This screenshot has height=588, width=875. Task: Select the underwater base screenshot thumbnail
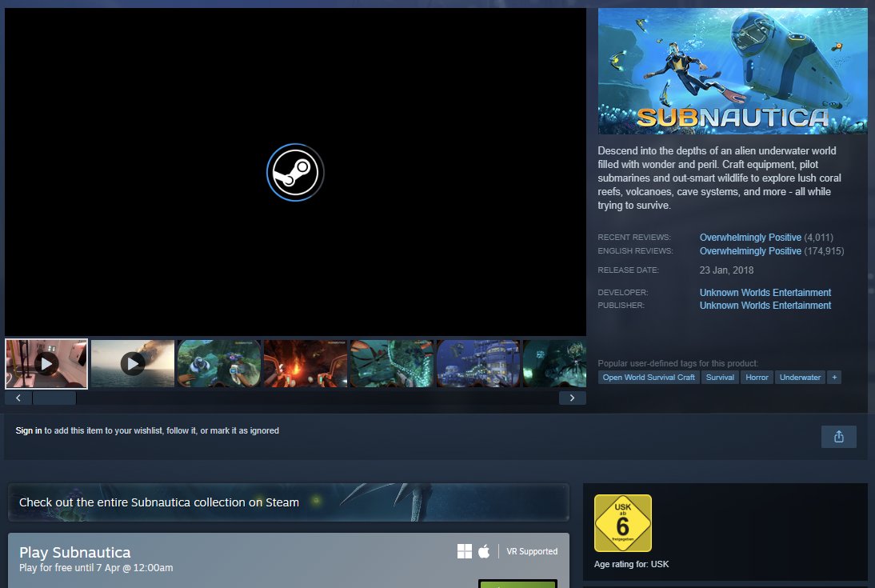[x=478, y=363]
